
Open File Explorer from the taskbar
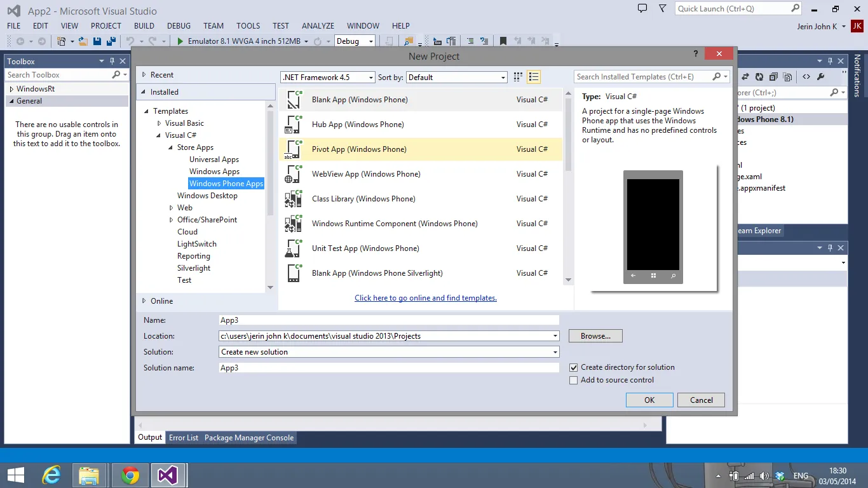tap(89, 475)
